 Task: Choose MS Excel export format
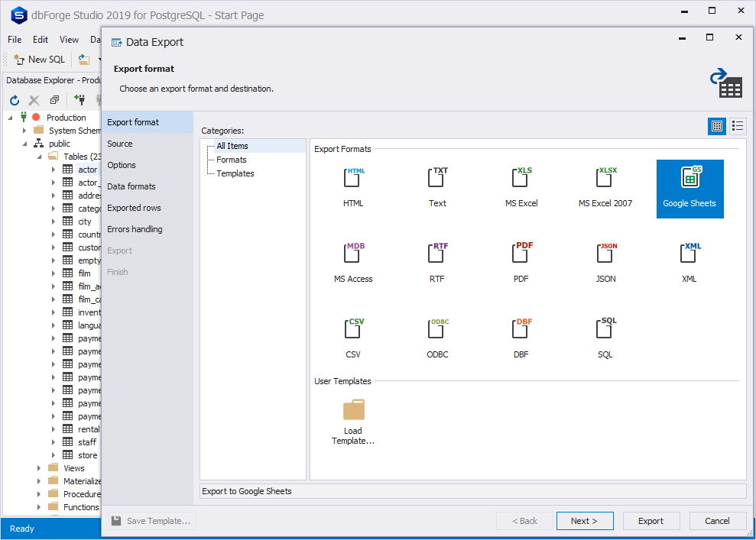(x=521, y=188)
